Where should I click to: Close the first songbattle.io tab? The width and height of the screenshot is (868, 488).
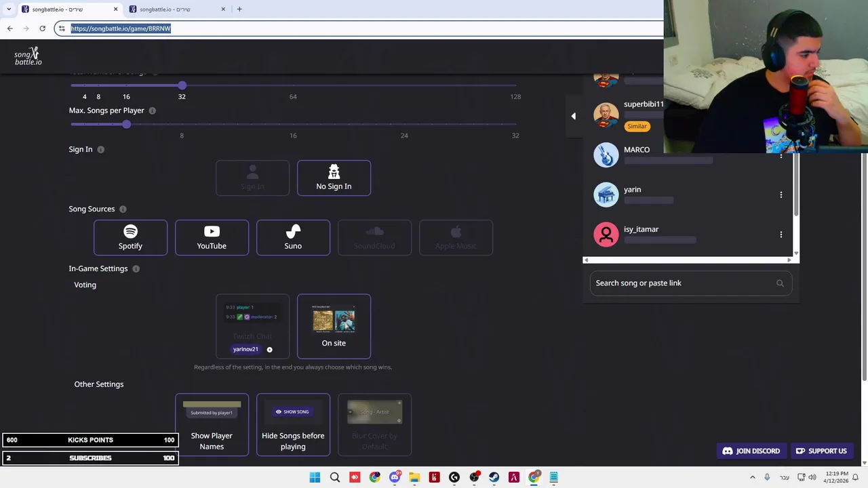point(115,9)
